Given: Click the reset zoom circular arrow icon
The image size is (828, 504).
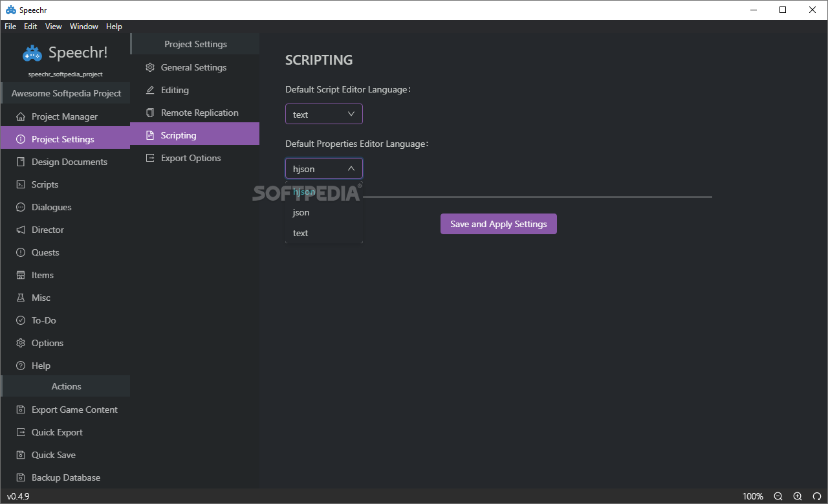Looking at the screenshot, I should point(816,496).
